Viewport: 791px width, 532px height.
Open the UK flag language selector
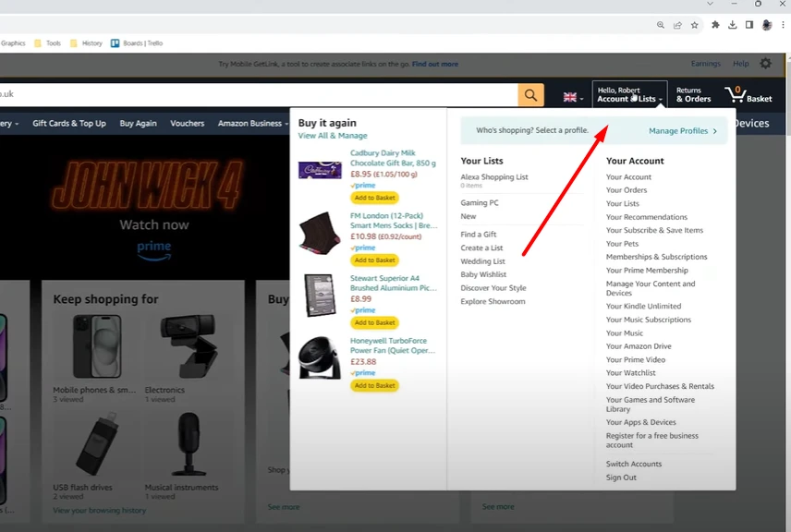click(x=573, y=97)
